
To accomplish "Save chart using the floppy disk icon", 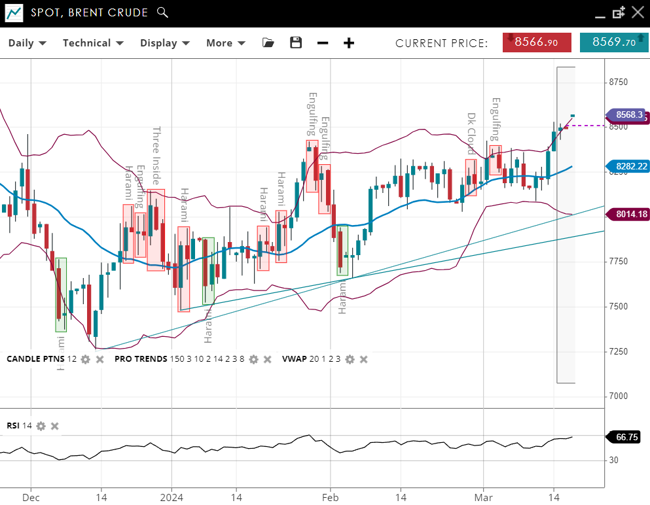I will 295,43.
